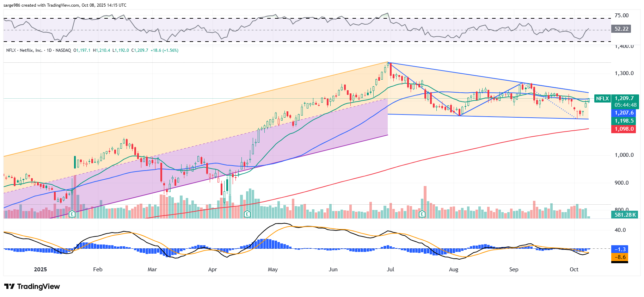Screen dimensions: 644x297
Task: Click the sarge986 created with TradingView.com text
Action: pos(65,5)
